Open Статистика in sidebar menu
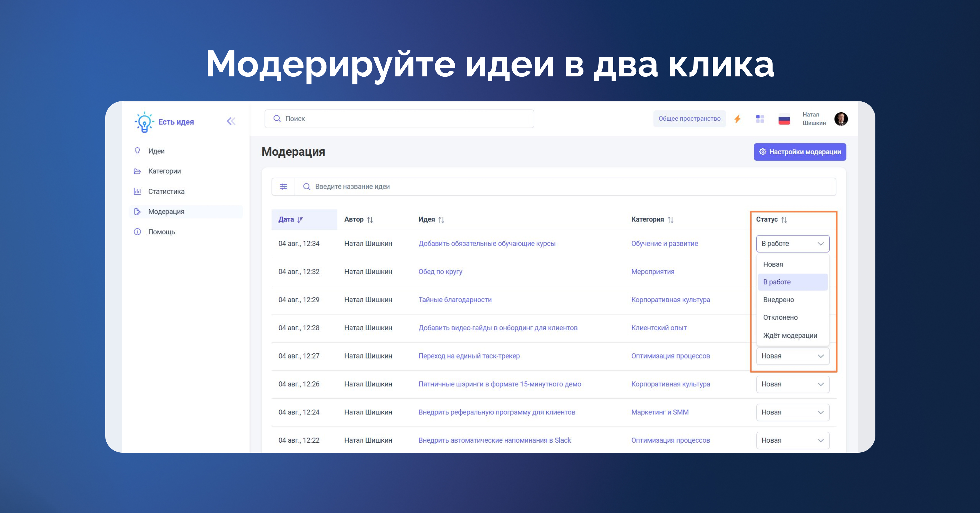The width and height of the screenshot is (980, 513). pos(166,192)
